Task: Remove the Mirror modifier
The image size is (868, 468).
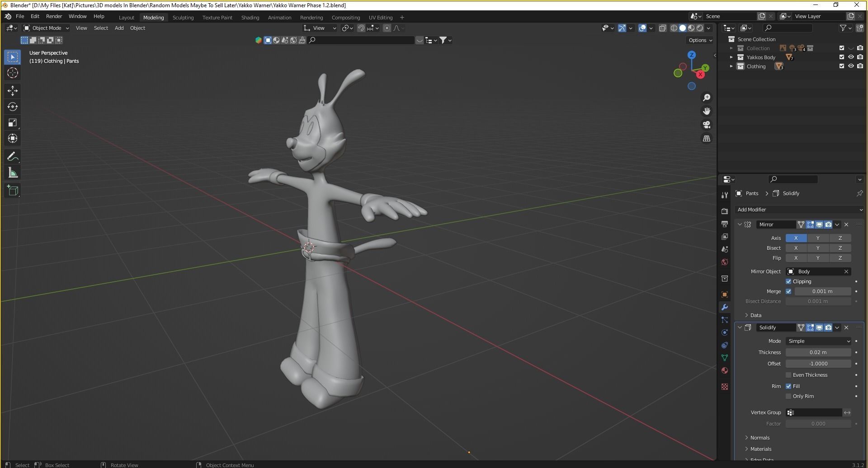Action: 846,225
